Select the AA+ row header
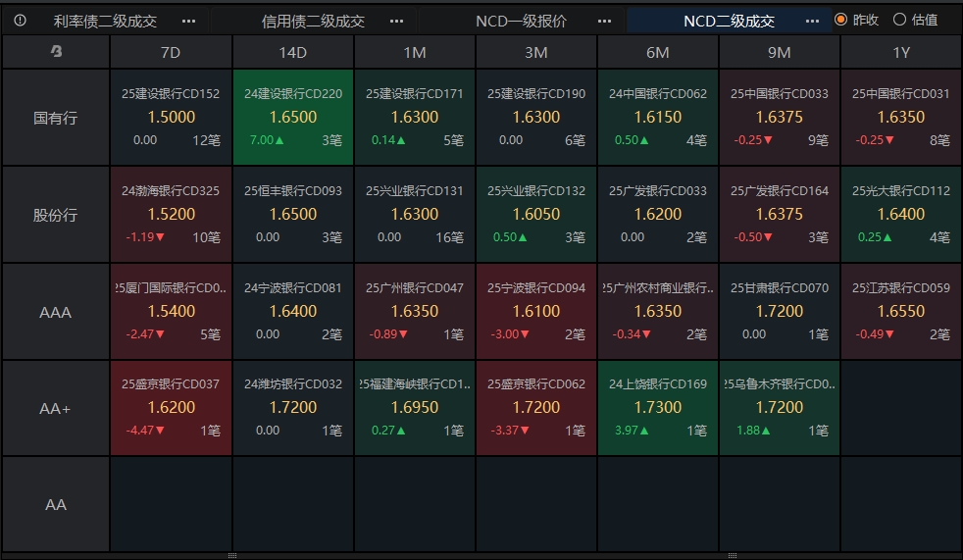 [56, 408]
